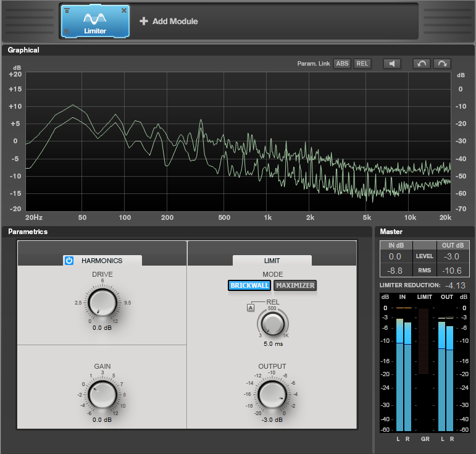The width and height of the screenshot is (476, 454).
Task: Click the Master section header
Action: click(x=391, y=232)
